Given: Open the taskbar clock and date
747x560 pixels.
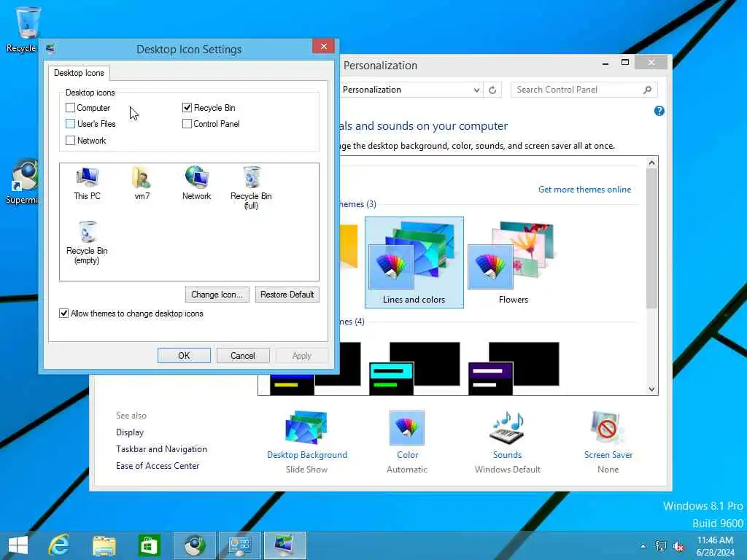Looking at the screenshot, I should [x=715, y=546].
